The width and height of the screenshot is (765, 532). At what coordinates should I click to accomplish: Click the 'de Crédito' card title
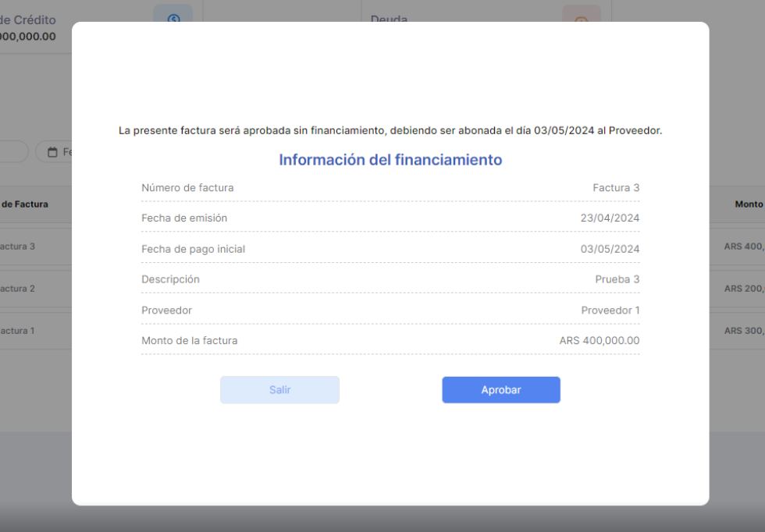coord(28,20)
